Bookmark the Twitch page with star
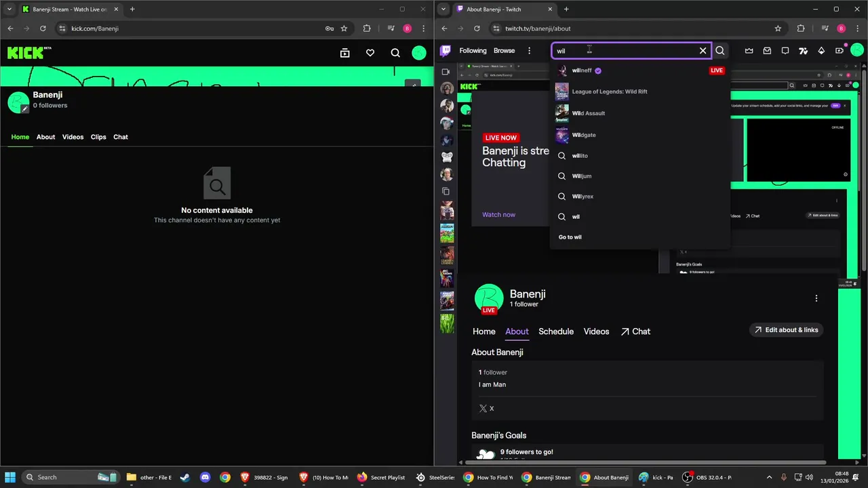The image size is (868, 488). click(778, 28)
